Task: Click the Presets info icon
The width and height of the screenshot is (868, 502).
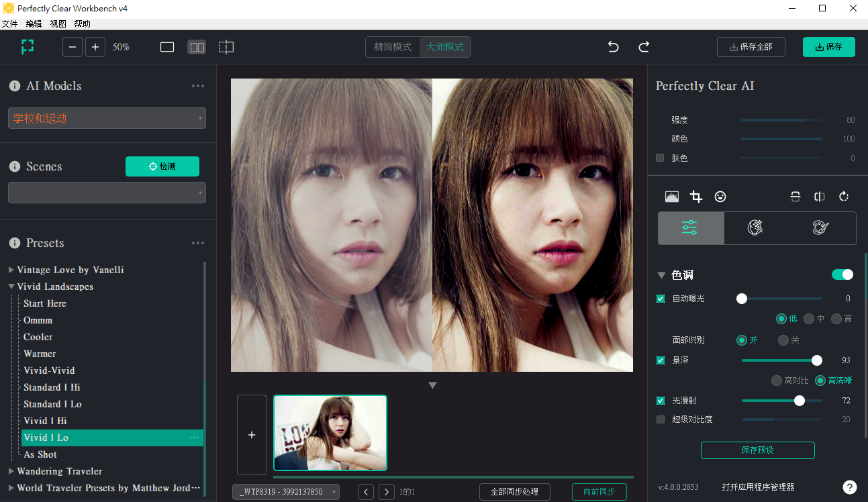Action: pyautogui.click(x=14, y=243)
